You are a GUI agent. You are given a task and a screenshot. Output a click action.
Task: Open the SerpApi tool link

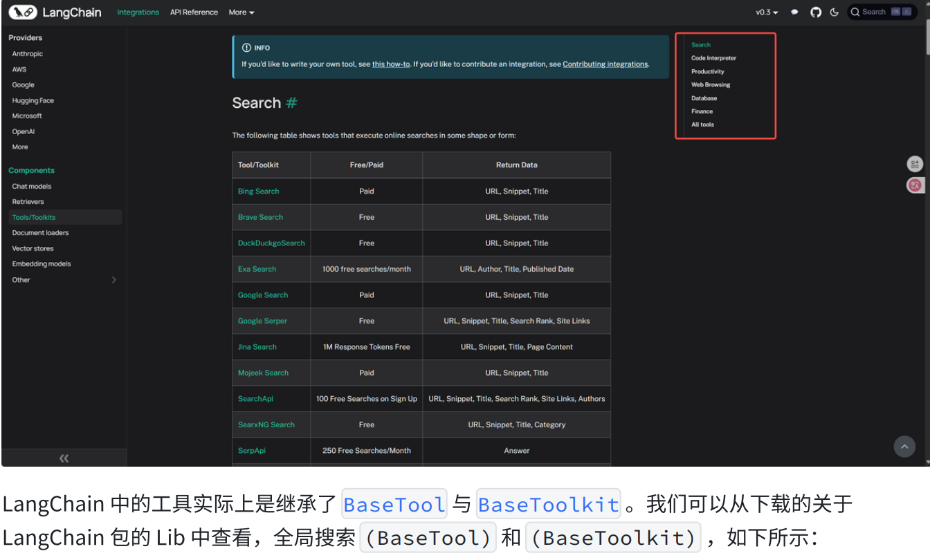tap(252, 451)
